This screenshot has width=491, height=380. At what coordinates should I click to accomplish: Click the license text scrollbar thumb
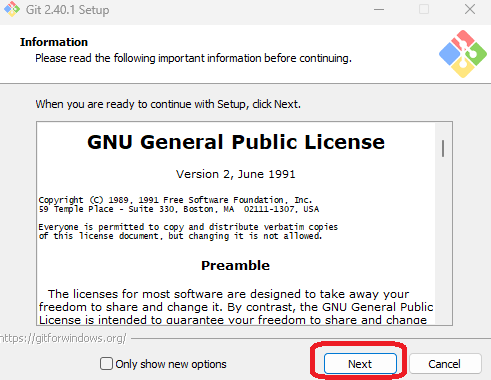point(443,148)
